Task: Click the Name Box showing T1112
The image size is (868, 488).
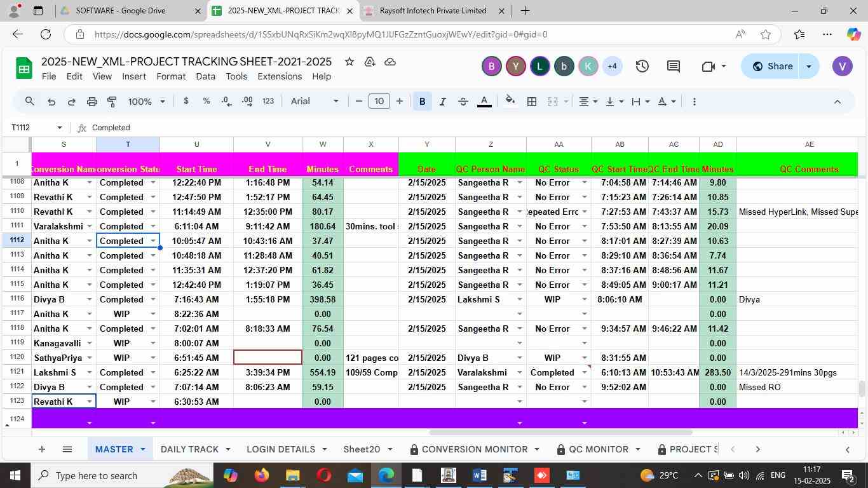Action: click(x=35, y=128)
